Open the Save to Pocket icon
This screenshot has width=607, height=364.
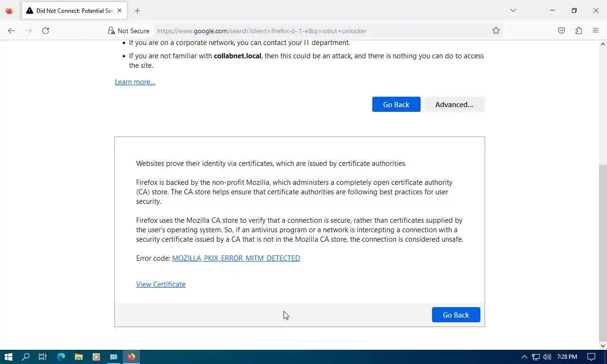[561, 31]
